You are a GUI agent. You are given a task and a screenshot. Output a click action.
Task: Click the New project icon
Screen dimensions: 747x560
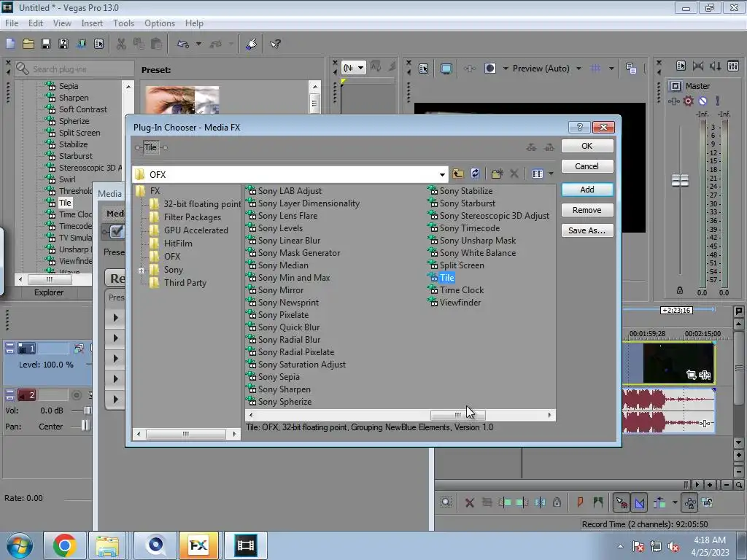click(10, 44)
